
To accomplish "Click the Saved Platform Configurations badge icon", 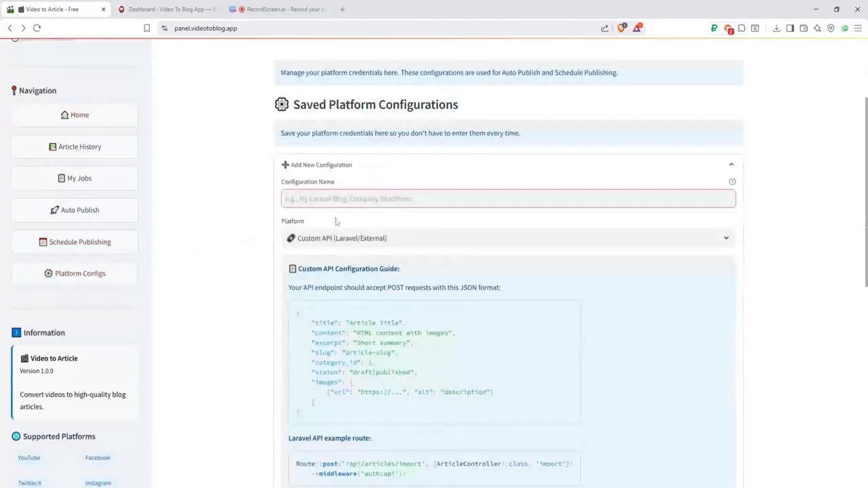I will (x=281, y=104).
